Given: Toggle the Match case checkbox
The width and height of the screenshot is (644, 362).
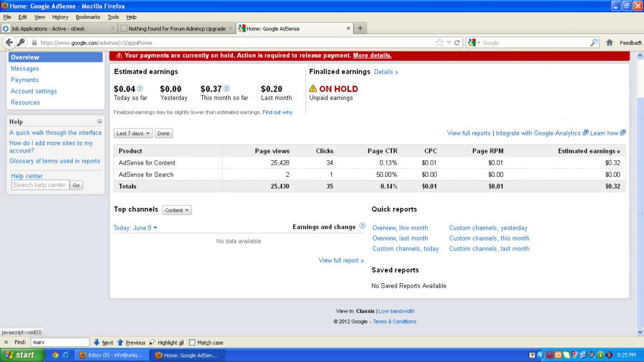Looking at the screenshot, I should click(192, 342).
